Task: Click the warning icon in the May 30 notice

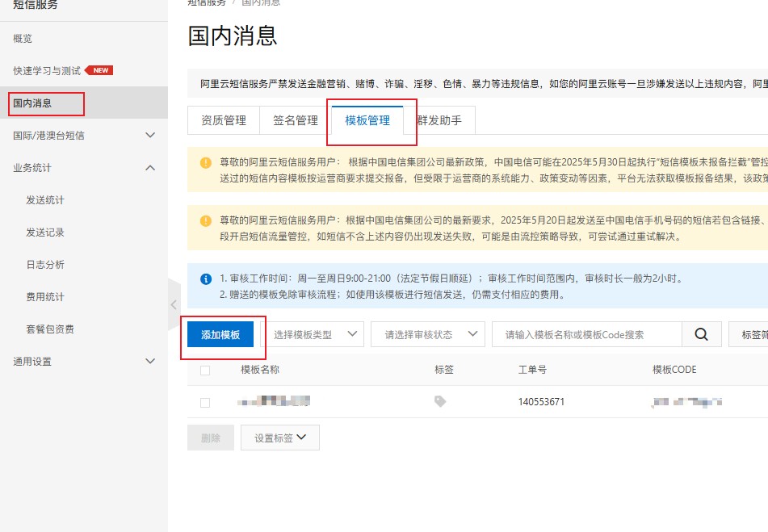Action: [x=206, y=162]
